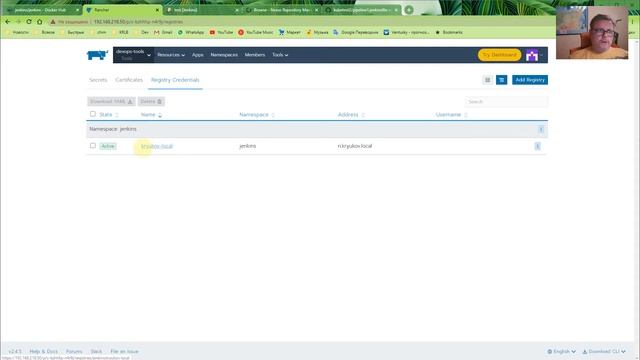Image resolution: width=640 pixels, height=360 pixels.
Task: Open the Slack footer link
Action: 96,351
